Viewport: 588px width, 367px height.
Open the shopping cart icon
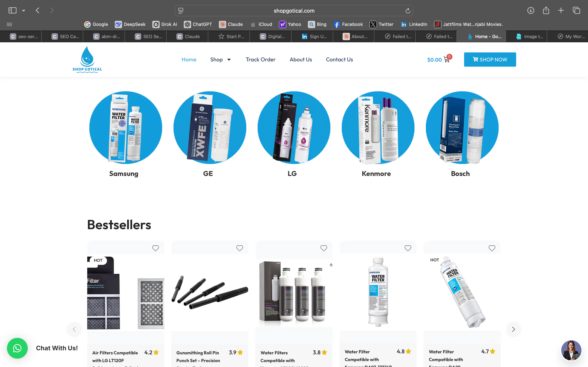pyautogui.click(x=447, y=60)
